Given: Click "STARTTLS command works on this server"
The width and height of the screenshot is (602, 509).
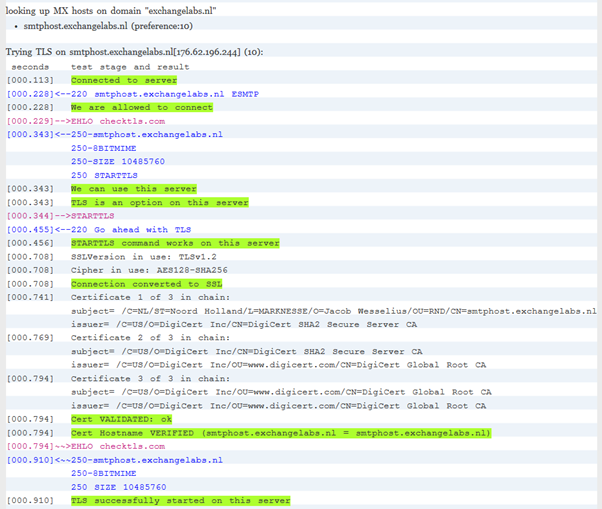Looking at the screenshot, I should [x=174, y=243].
